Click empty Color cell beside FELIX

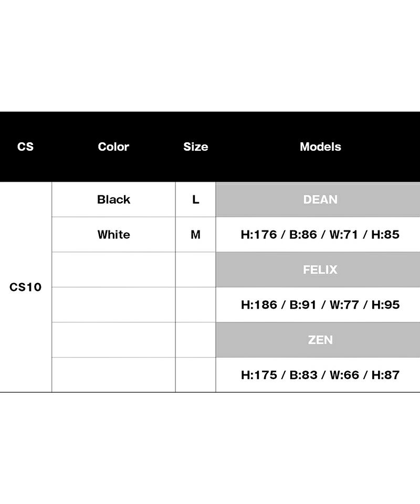pos(113,270)
